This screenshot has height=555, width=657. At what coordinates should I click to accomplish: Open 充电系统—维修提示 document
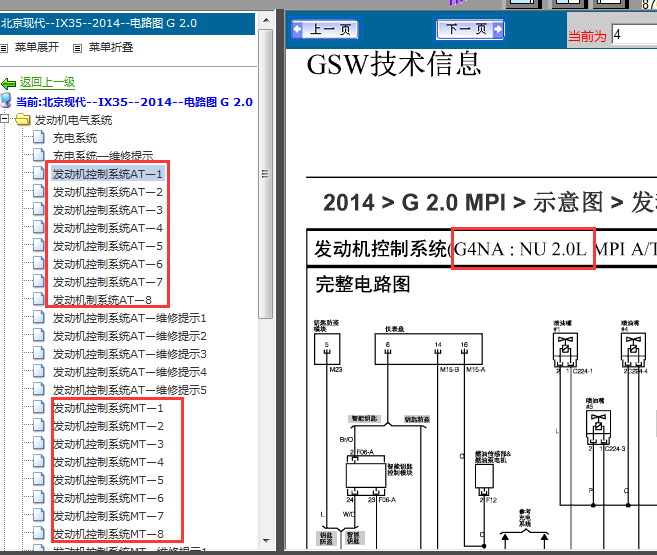pos(103,156)
